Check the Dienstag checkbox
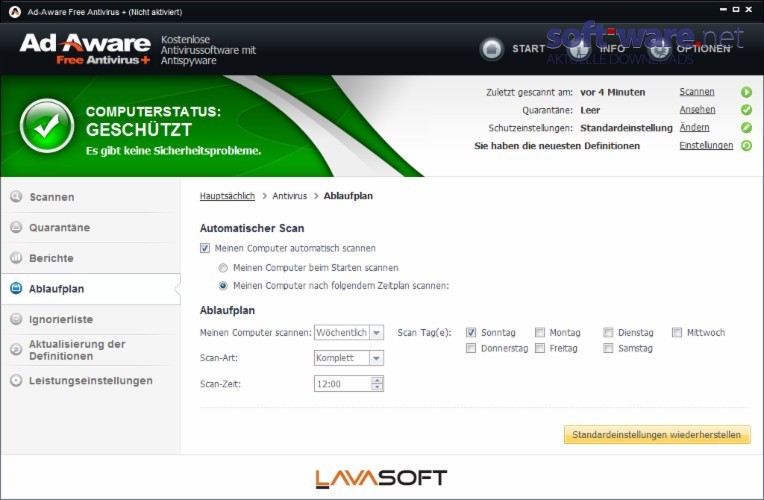The image size is (764, 500). 608,332
